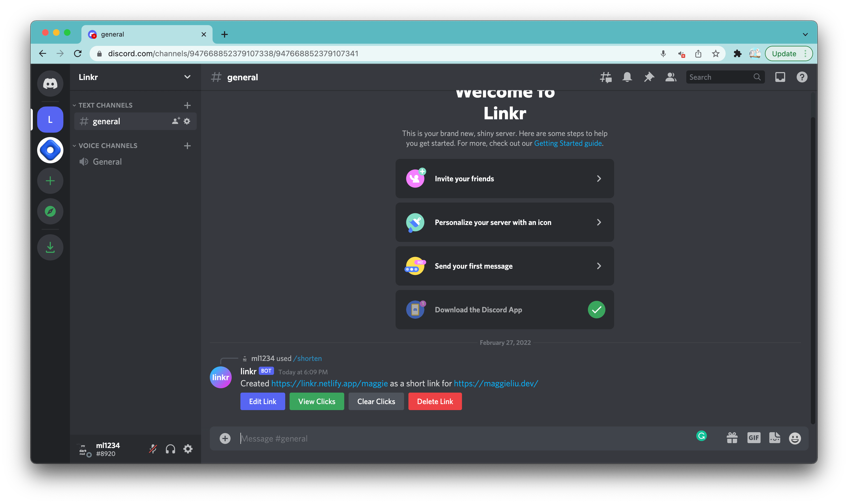Viewport: 848px width, 504px height.
Task: Deafen yourself with the headphones icon
Action: click(170, 449)
